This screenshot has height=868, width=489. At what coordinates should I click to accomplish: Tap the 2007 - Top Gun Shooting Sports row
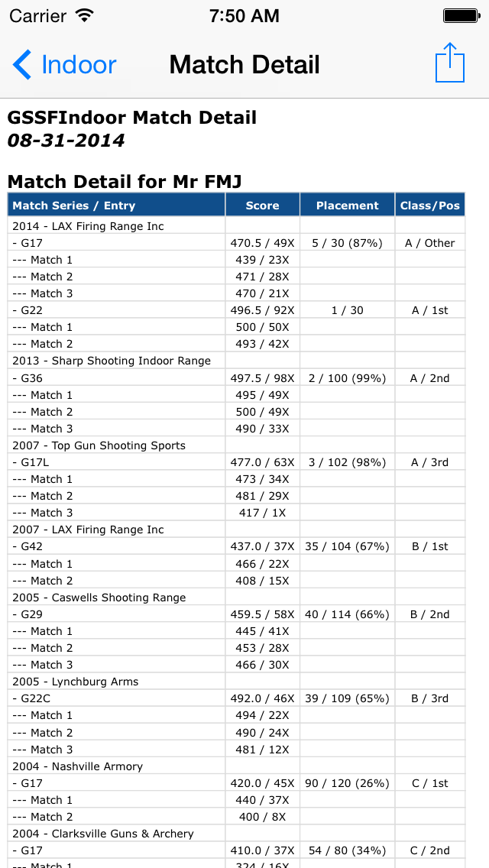pyautogui.click(x=236, y=445)
